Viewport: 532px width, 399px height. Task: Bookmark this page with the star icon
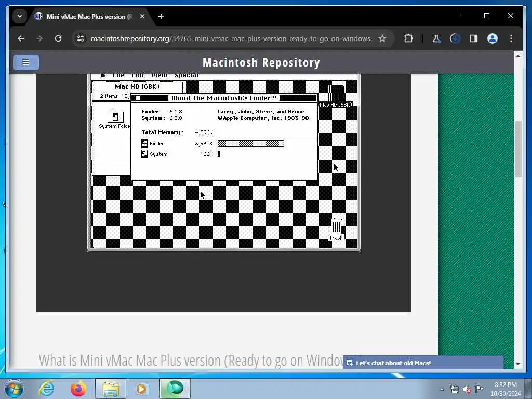tap(382, 38)
